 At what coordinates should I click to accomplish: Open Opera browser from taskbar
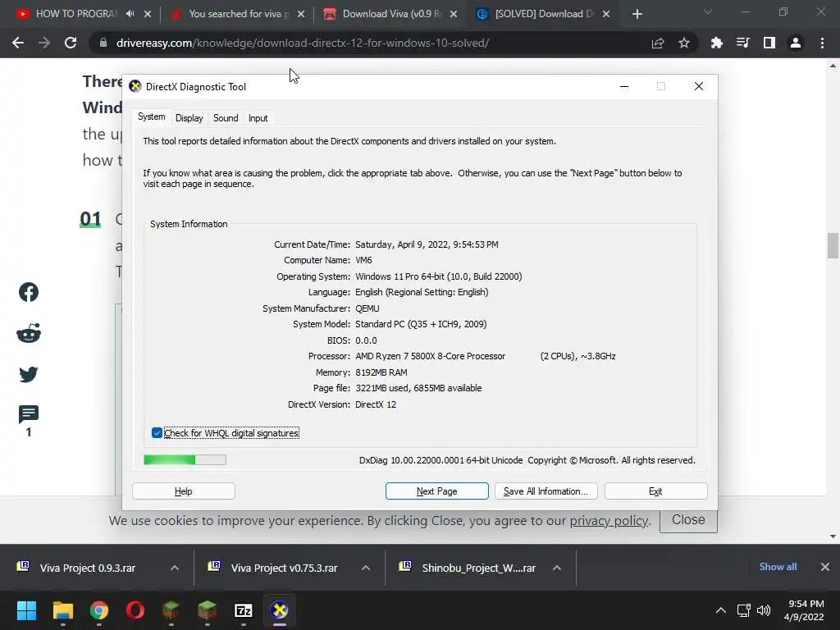click(x=135, y=610)
